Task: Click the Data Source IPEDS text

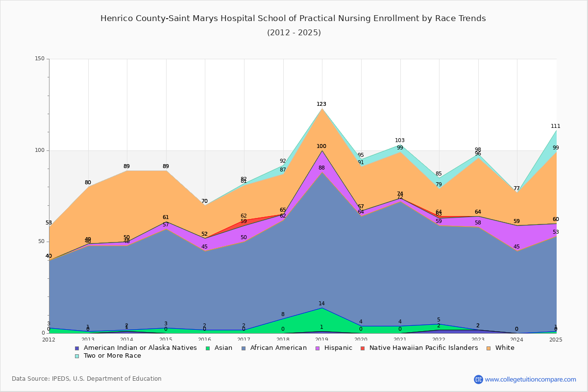Action: pos(87,379)
